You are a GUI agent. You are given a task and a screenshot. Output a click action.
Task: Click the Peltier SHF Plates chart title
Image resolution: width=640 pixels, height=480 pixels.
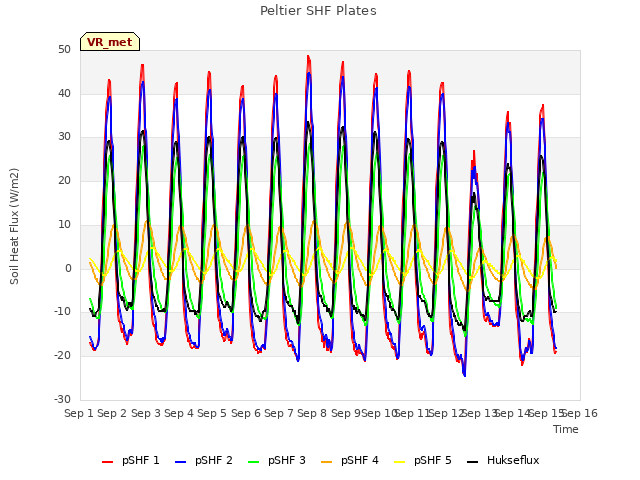[318, 11]
